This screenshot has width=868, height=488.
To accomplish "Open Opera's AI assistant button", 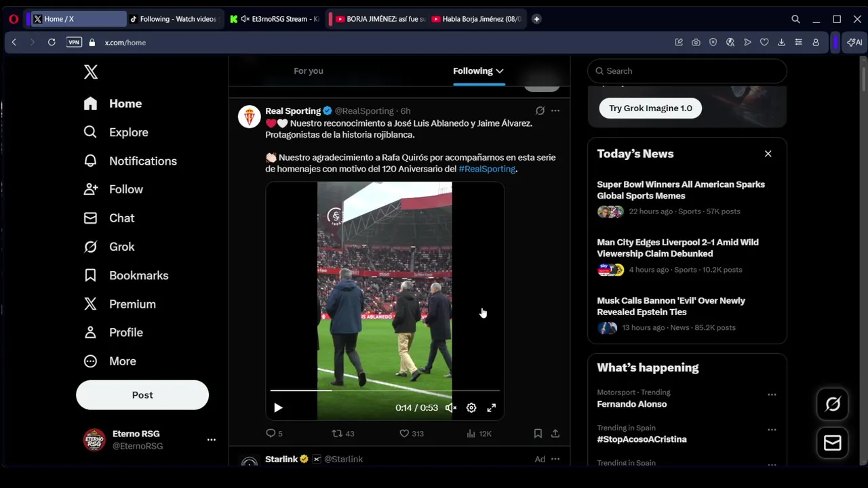I will pyautogui.click(x=854, y=42).
